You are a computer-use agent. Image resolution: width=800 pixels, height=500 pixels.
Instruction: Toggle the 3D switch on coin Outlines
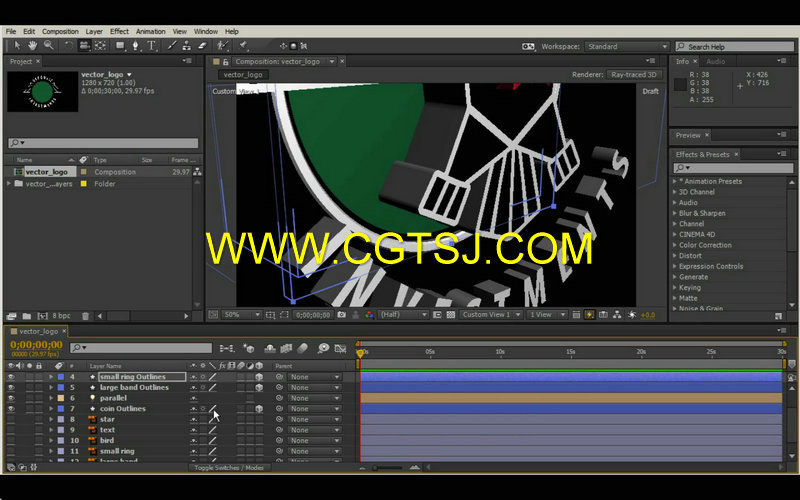point(259,409)
